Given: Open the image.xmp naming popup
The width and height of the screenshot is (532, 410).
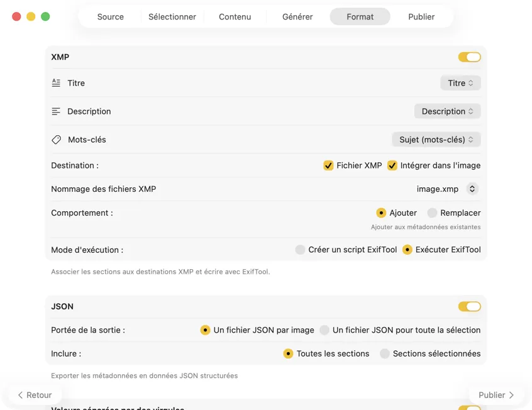Looking at the screenshot, I should point(472,189).
